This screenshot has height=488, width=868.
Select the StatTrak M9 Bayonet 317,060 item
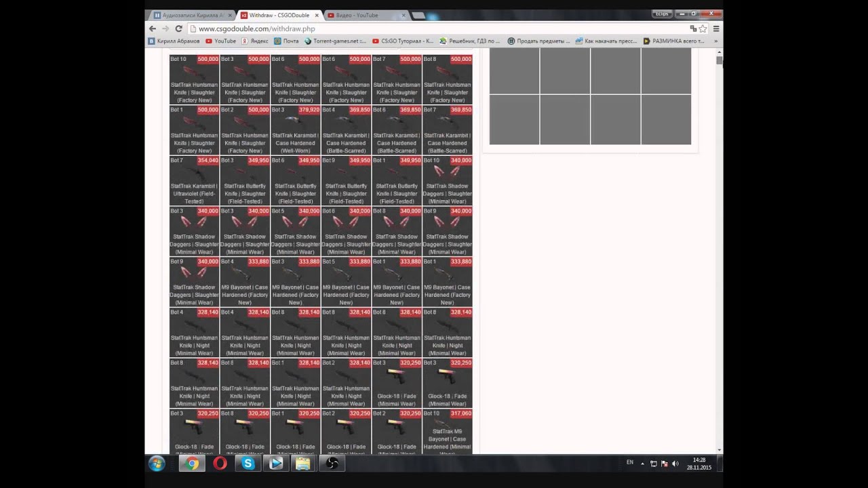[447, 432]
